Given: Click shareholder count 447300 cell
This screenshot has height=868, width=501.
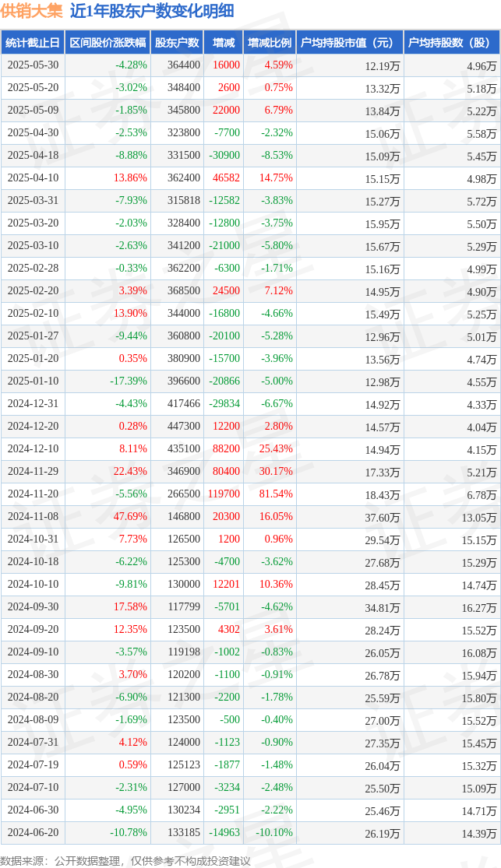Looking at the screenshot, I should point(183,427).
